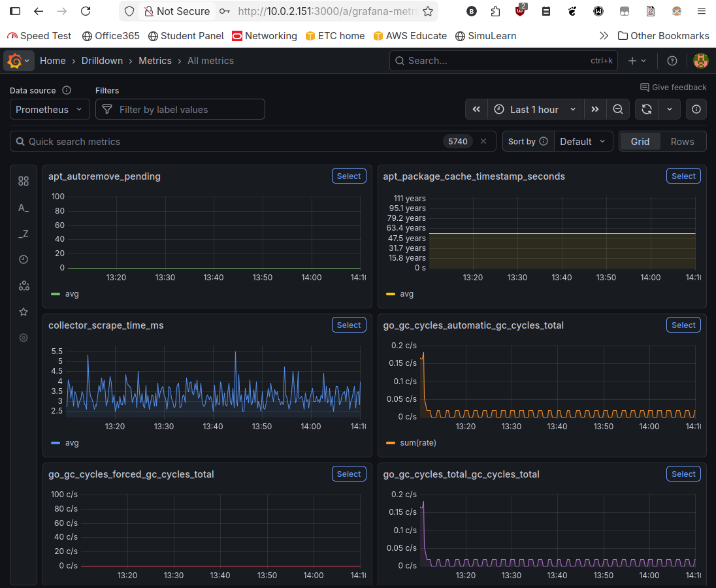Open the sidebar settings gear icon
This screenshot has width=716, height=588.
coord(24,338)
